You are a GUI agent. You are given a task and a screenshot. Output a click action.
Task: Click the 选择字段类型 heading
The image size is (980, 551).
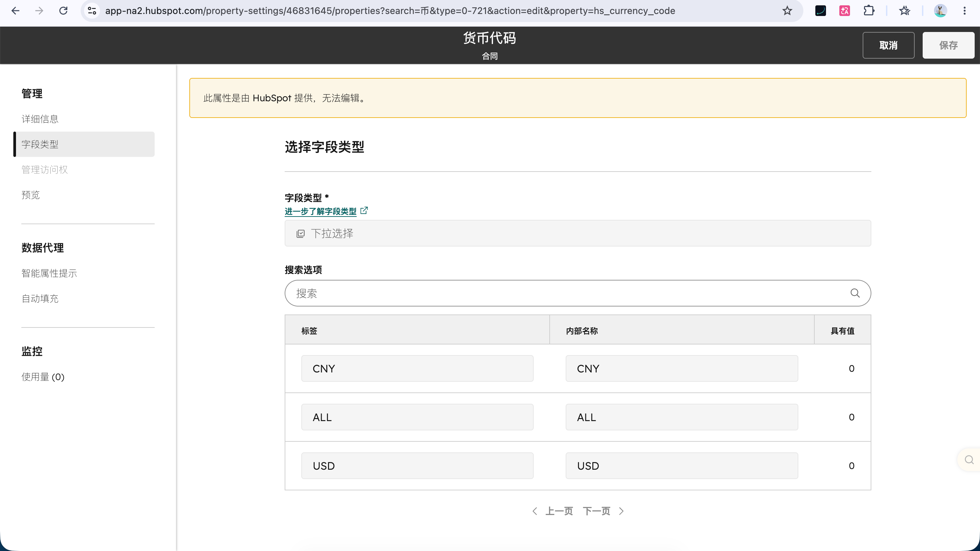pos(325,147)
